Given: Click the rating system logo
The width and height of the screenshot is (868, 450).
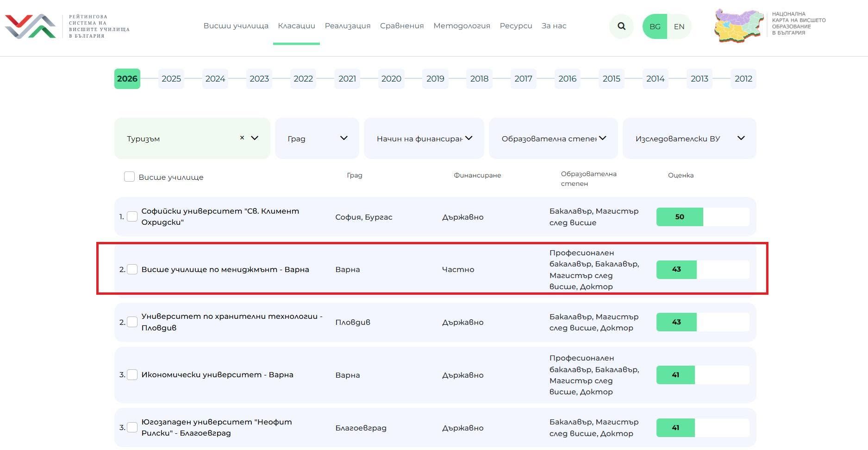Looking at the screenshot, I should (68, 26).
